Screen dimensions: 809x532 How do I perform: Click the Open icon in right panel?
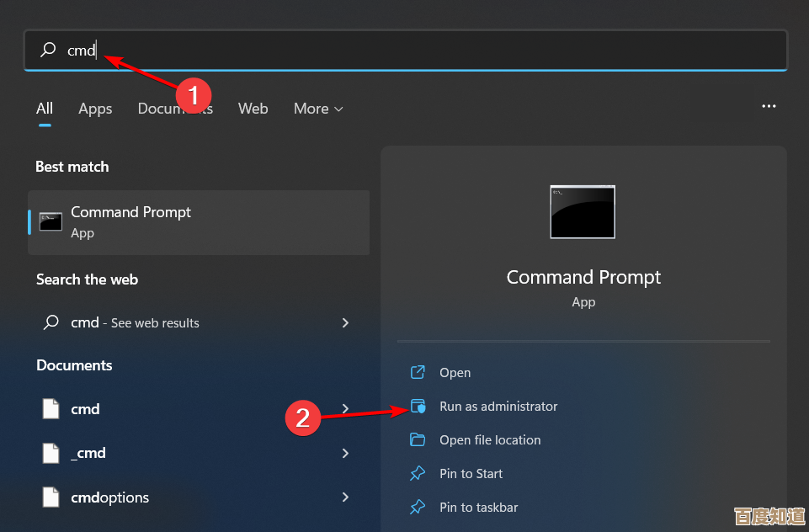click(x=418, y=373)
